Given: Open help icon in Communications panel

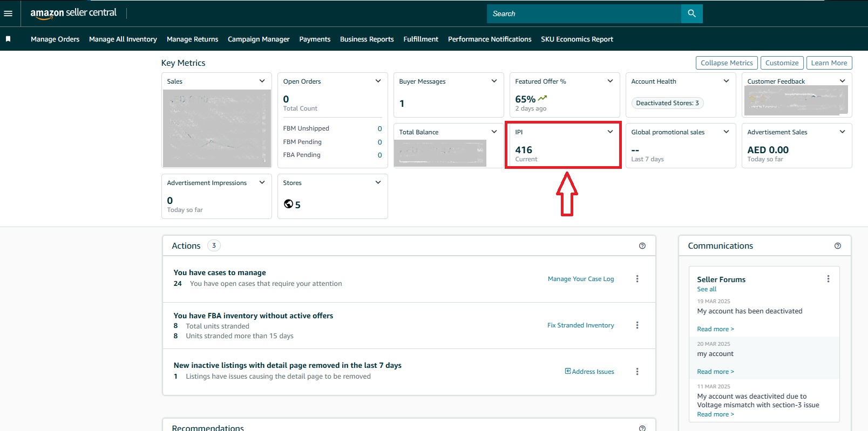Looking at the screenshot, I should (x=838, y=246).
